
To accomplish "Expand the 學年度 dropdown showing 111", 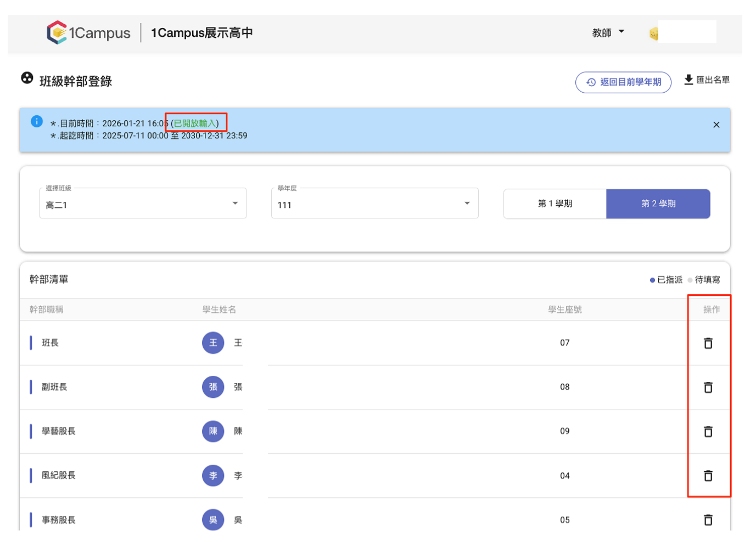I will [375, 204].
